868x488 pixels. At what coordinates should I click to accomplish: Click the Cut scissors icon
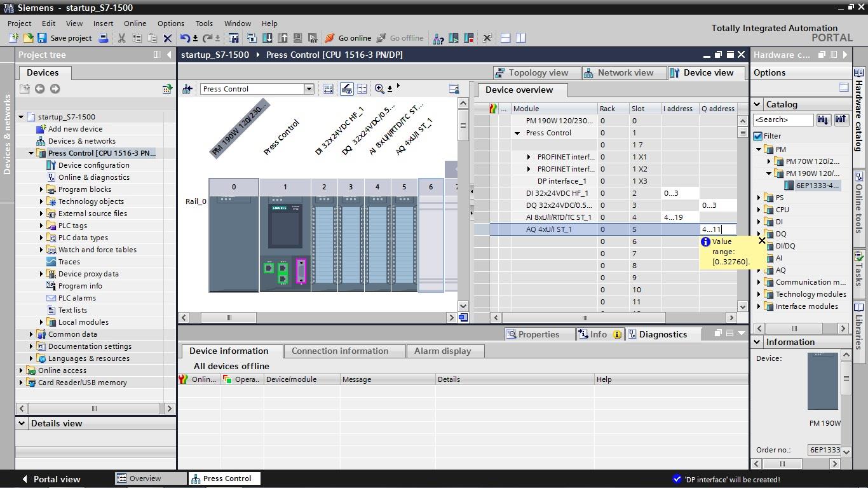coord(121,38)
